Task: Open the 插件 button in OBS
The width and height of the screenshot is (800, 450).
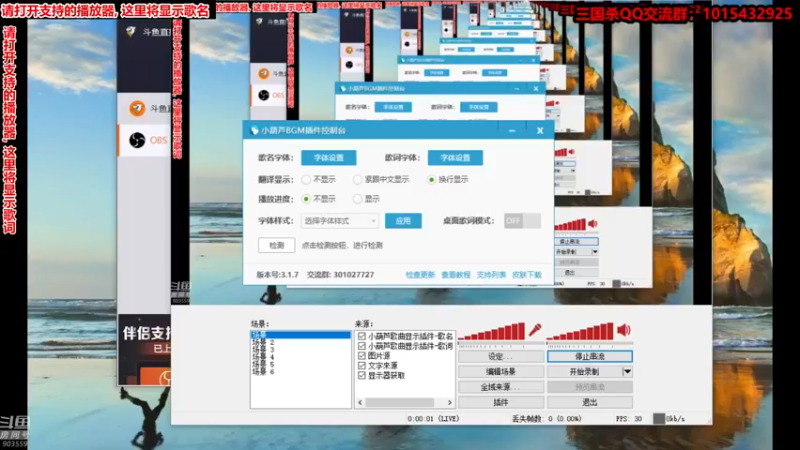Action: click(x=501, y=402)
